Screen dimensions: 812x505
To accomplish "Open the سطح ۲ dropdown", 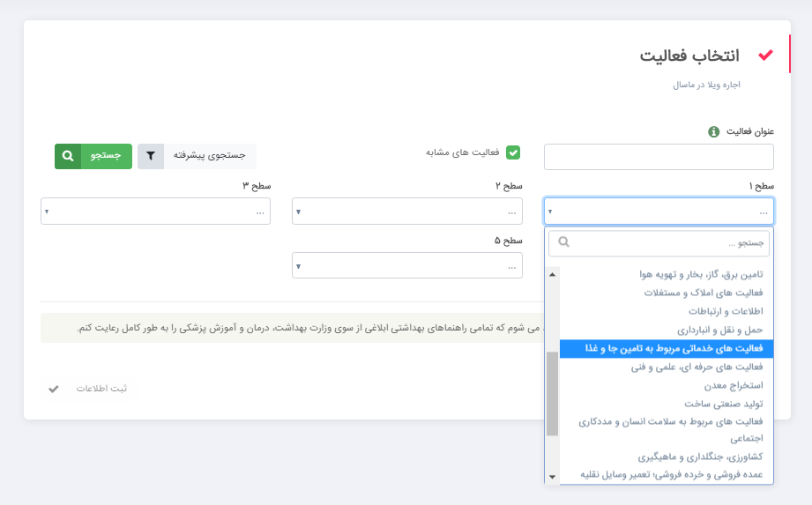I will click(x=407, y=212).
